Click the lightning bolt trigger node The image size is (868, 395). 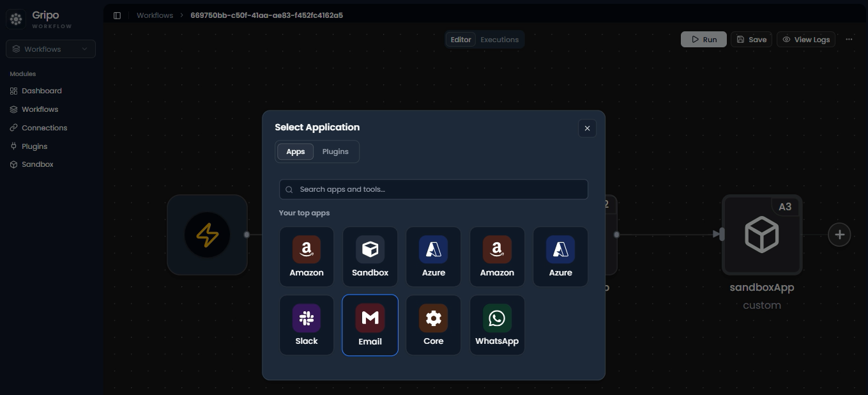(x=207, y=235)
